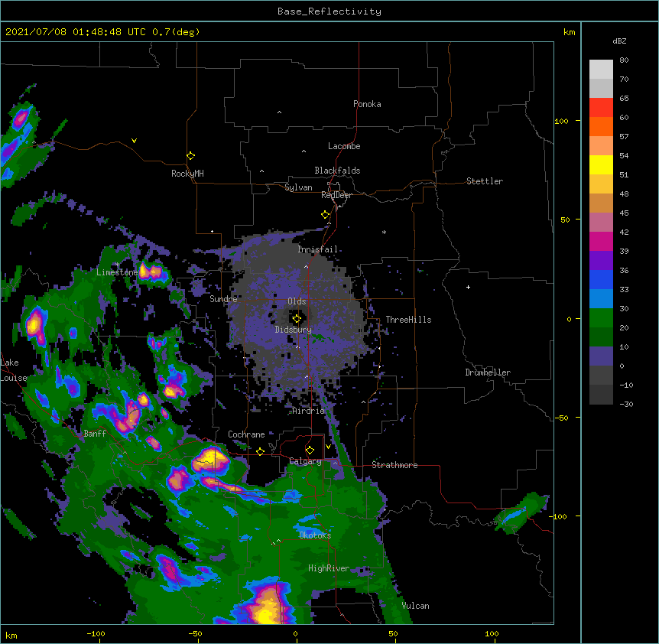Click the Didsbury town label
Screen dimensions: 659x644
tap(294, 330)
